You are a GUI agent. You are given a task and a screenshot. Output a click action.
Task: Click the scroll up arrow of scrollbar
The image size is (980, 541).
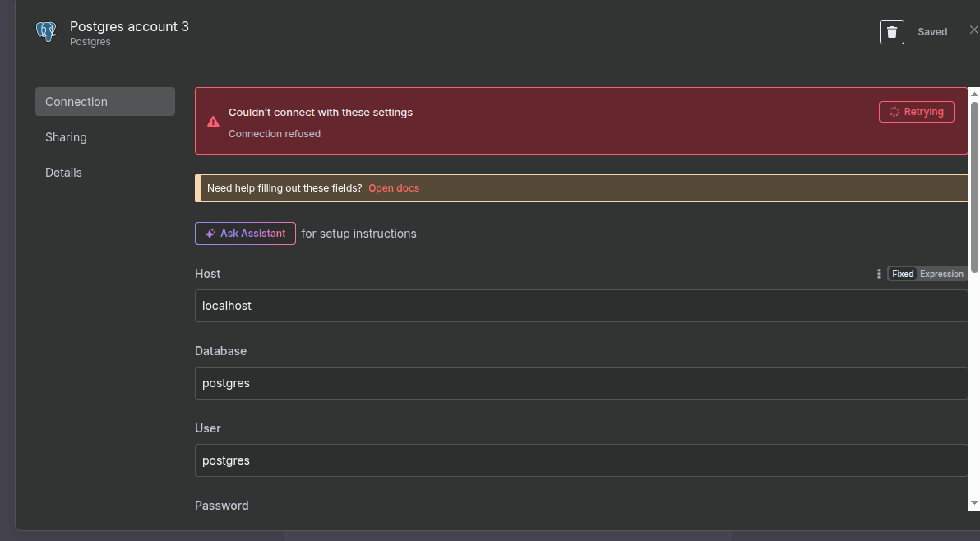click(973, 94)
